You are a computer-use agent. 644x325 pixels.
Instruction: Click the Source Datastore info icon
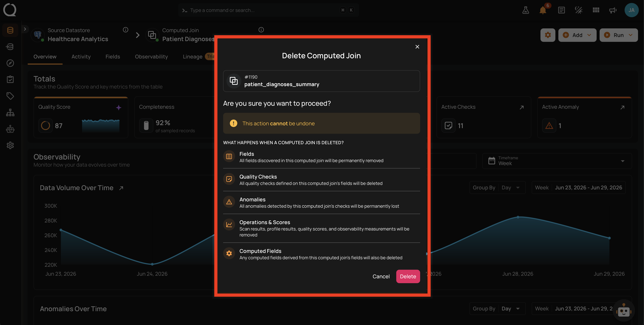126,30
